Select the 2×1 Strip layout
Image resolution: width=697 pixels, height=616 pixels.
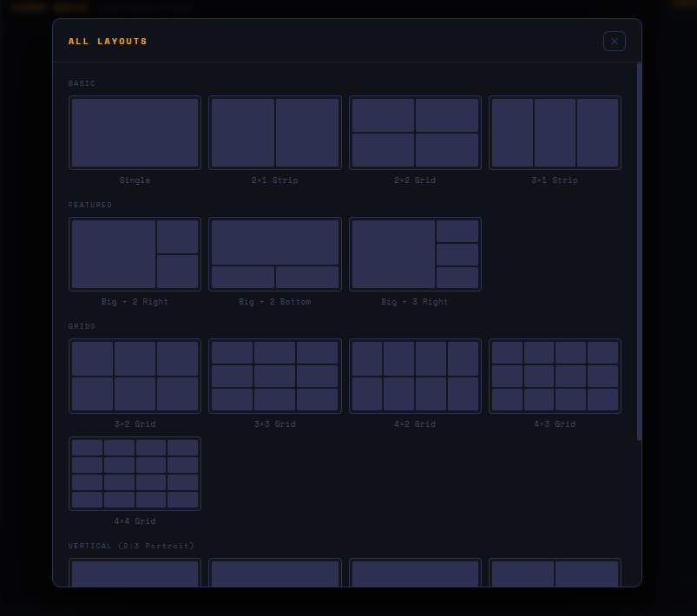[x=275, y=132]
